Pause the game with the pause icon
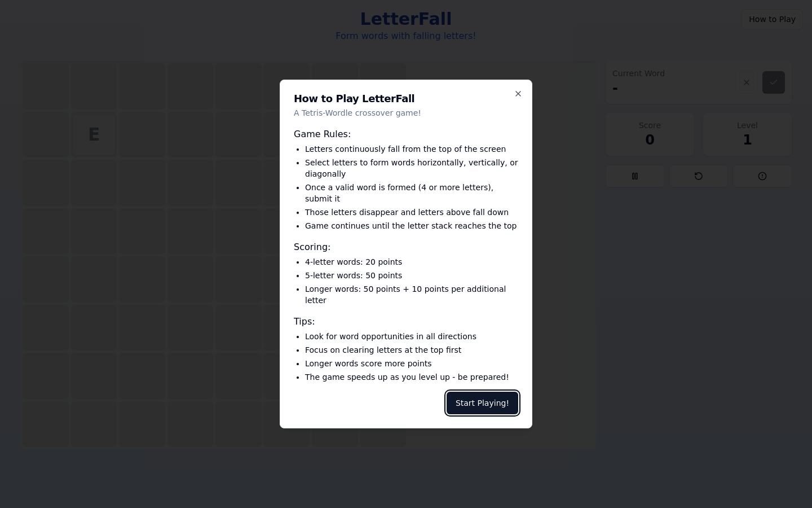The height and width of the screenshot is (508, 812). pyautogui.click(x=635, y=176)
